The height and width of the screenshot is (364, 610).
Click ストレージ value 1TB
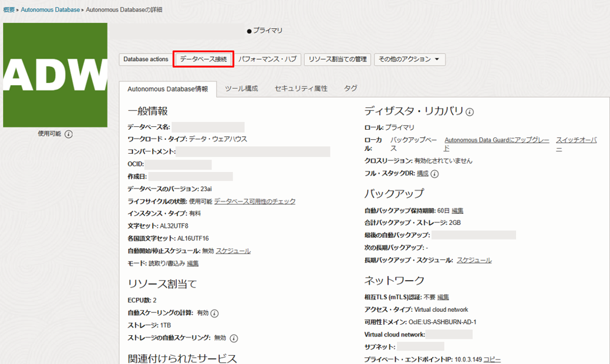[x=166, y=325]
